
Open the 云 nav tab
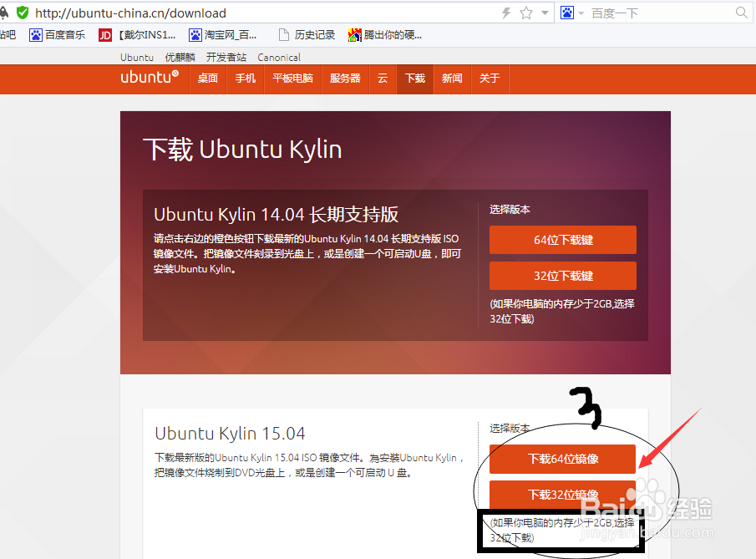pos(383,79)
